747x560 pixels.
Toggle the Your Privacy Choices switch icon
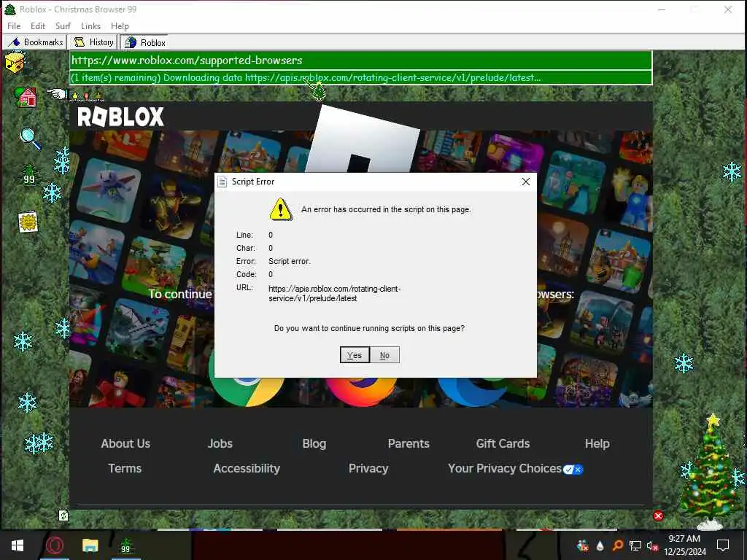pyautogui.click(x=573, y=470)
